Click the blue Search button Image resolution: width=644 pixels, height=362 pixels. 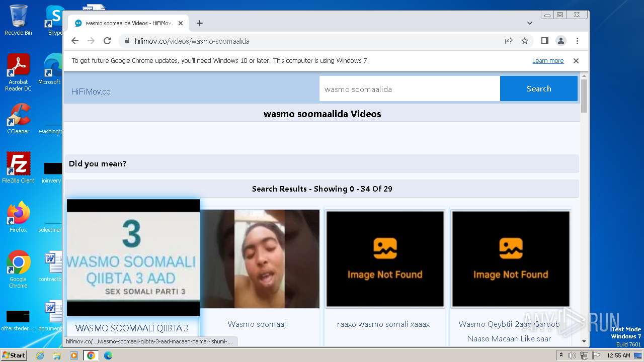click(x=539, y=88)
